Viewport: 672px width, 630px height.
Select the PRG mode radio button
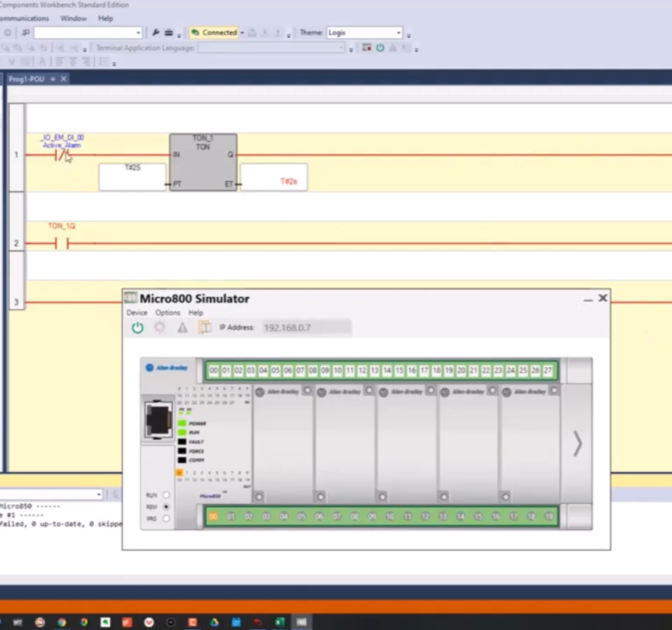166,519
